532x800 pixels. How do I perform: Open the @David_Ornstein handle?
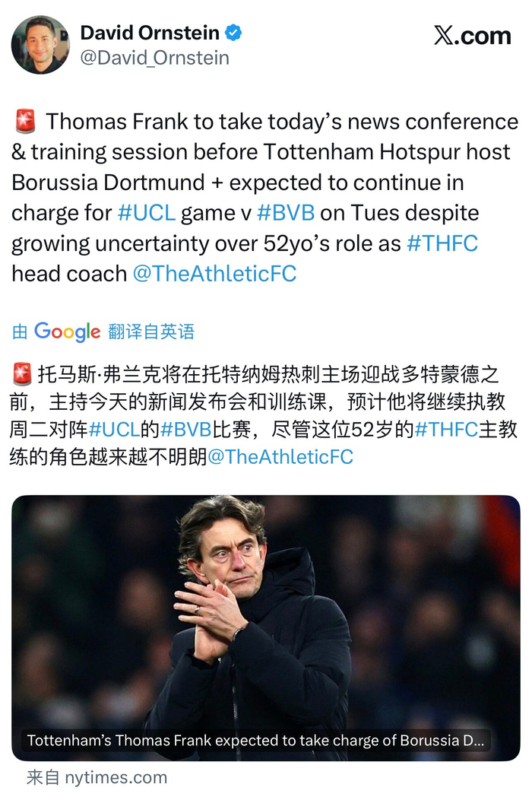154,58
